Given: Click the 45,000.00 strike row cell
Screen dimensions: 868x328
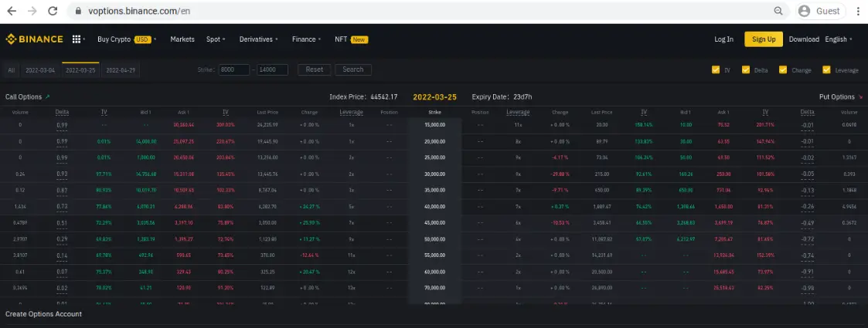Looking at the screenshot, I should click(434, 223).
